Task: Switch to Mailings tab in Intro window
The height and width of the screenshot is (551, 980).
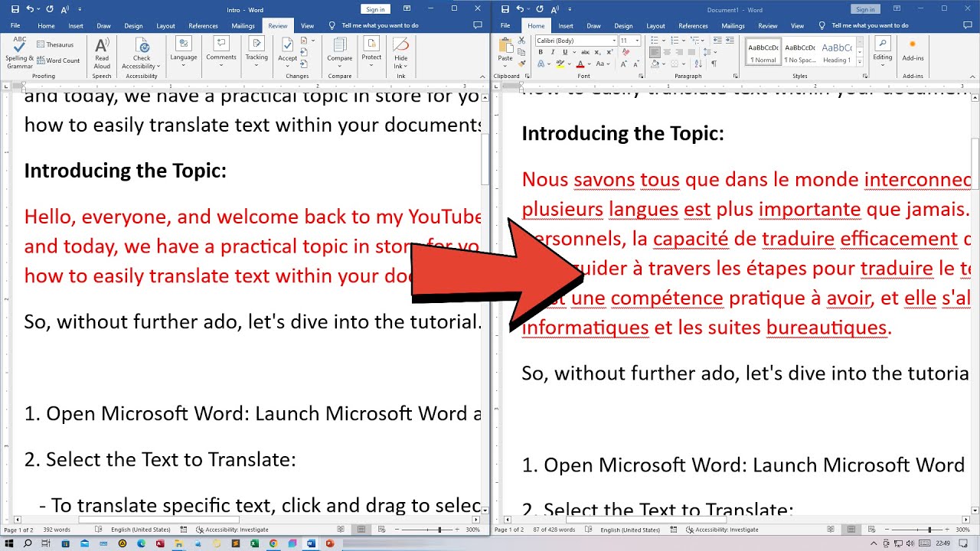Action: [x=243, y=26]
